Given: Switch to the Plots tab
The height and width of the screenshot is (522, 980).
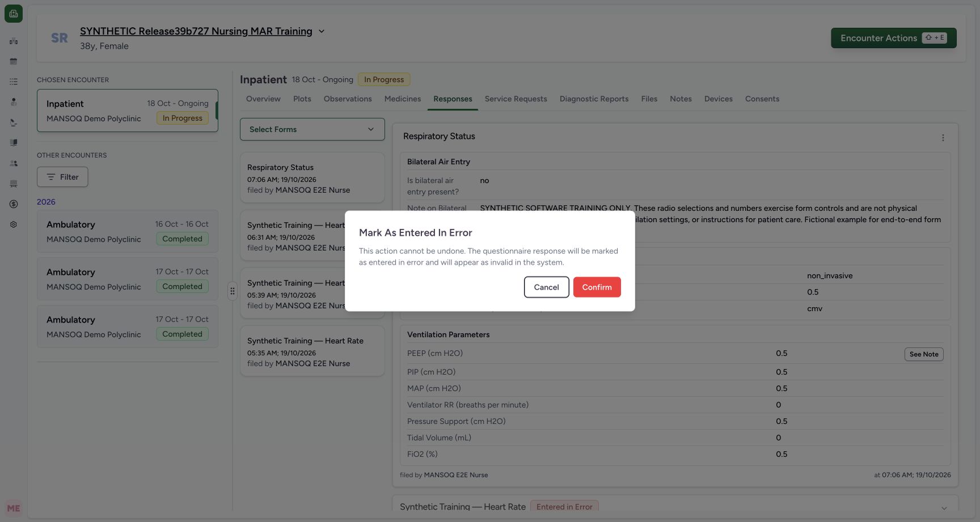Looking at the screenshot, I should click(x=302, y=99).
